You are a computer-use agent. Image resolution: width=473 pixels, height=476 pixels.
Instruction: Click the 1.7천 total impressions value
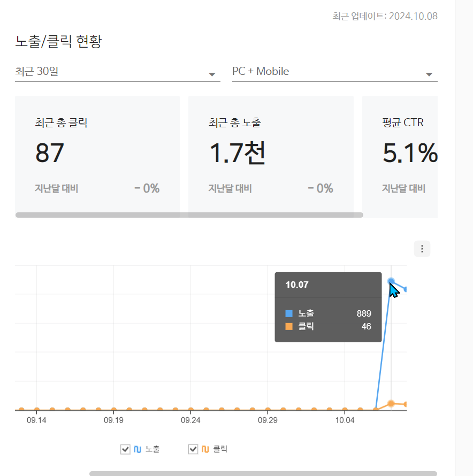click(237, 153)
